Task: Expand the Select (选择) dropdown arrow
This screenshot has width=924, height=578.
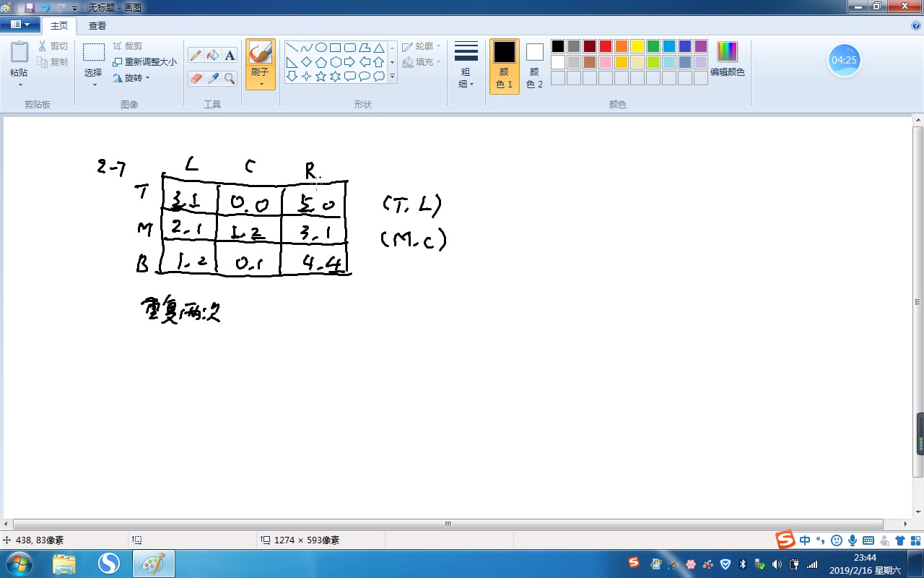Action: tap(94, 85)
